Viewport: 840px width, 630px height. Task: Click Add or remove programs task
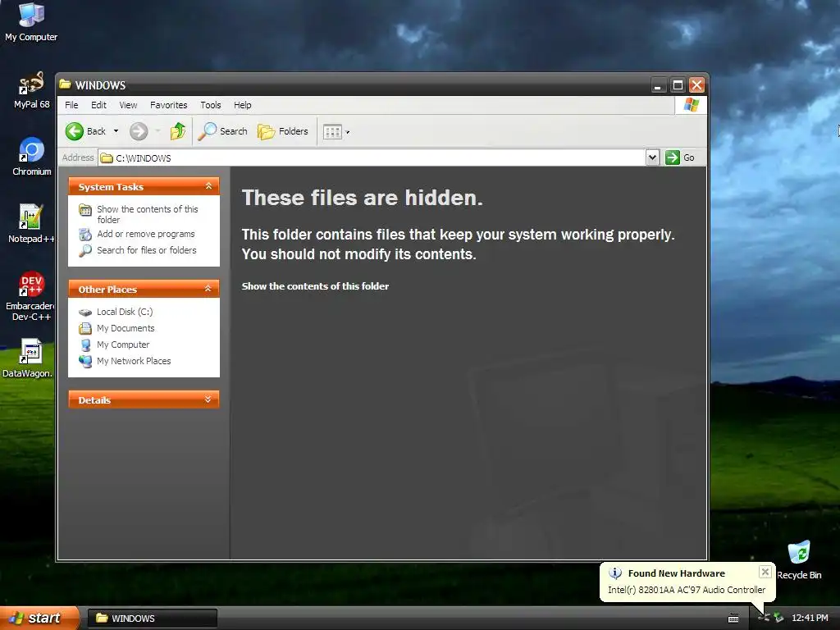click(x=137, y=234)
